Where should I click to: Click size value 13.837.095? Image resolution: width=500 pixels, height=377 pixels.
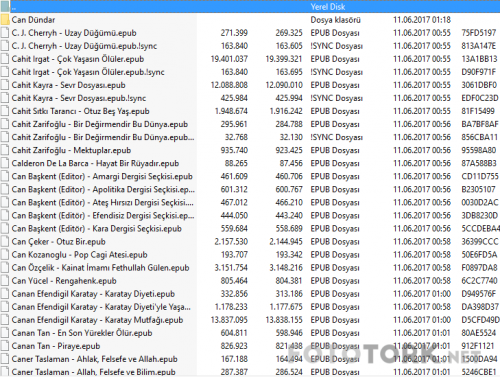coord(229,320)
